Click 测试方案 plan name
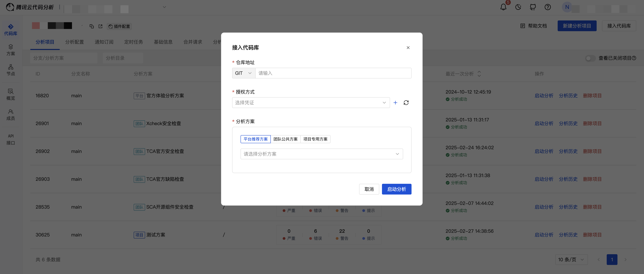Viewport: 644px width, 274px height. click(156, 235)
